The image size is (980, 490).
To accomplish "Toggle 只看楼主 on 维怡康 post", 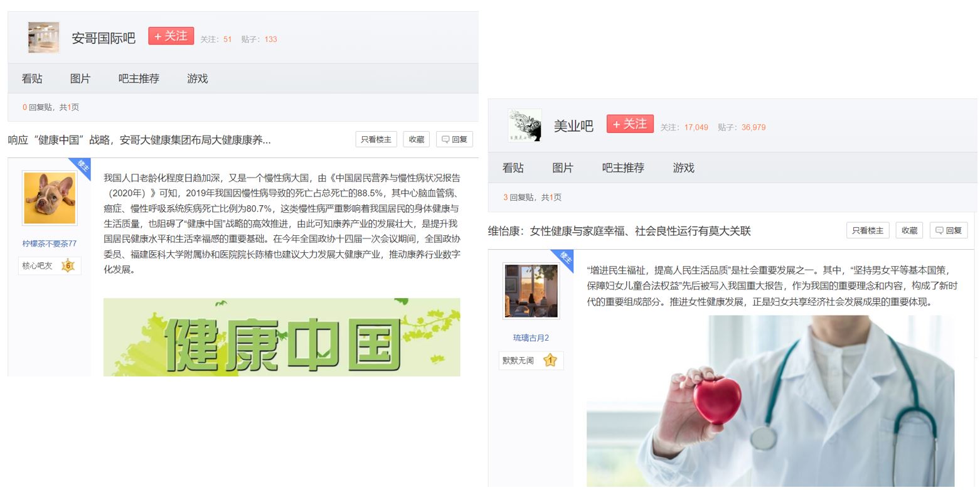I will [868, 230].
